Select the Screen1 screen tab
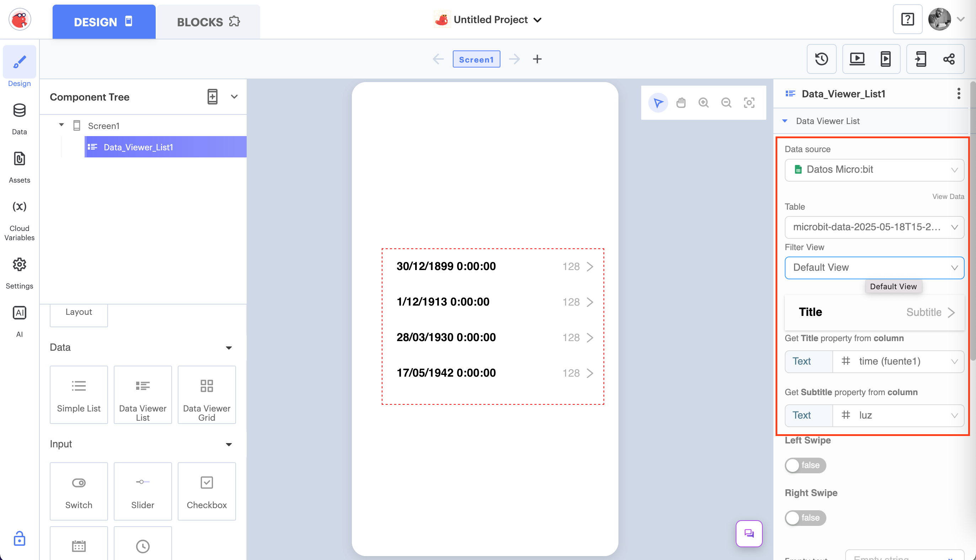The width and height of the screenshot is (976, 560). (x=476, y=59)
